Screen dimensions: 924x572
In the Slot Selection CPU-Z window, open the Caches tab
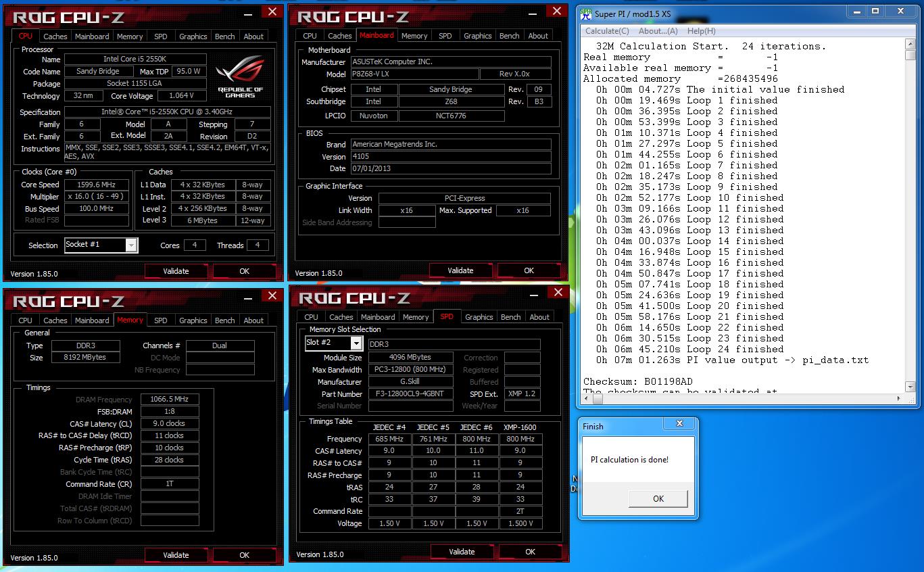341,317
